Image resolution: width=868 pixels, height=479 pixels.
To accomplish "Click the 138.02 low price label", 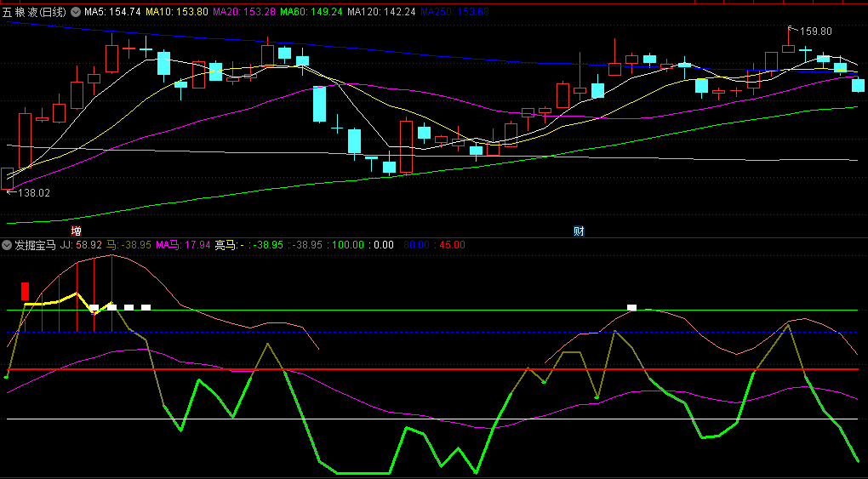I will tap(34, 193).
